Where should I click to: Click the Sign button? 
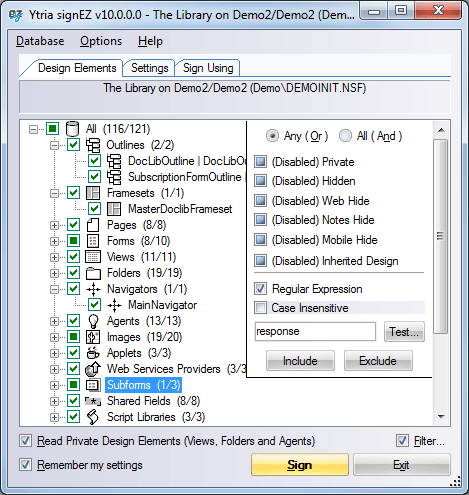300,465
